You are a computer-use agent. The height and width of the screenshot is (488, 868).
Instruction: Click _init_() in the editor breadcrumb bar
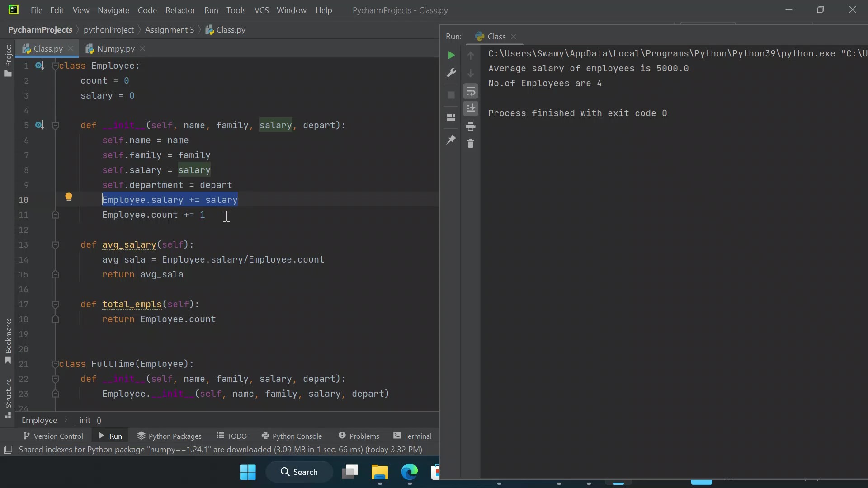(87, 420)
